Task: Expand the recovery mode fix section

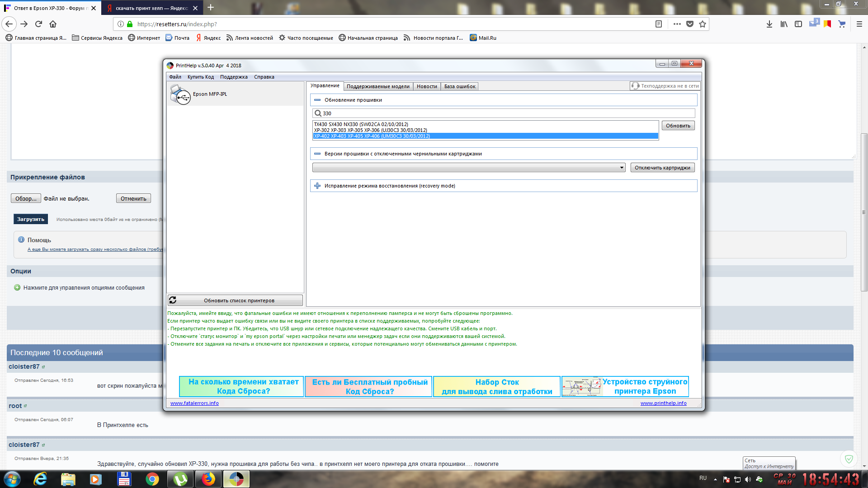Action: pyautogui.click(x=317, y=186)
